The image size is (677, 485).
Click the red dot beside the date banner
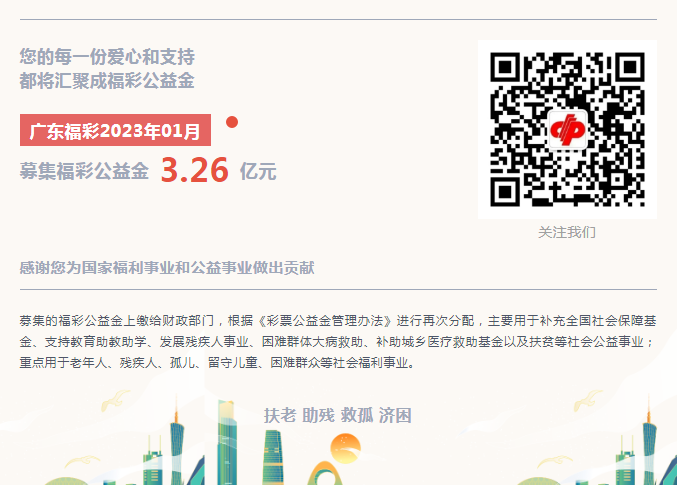point(232,122)
